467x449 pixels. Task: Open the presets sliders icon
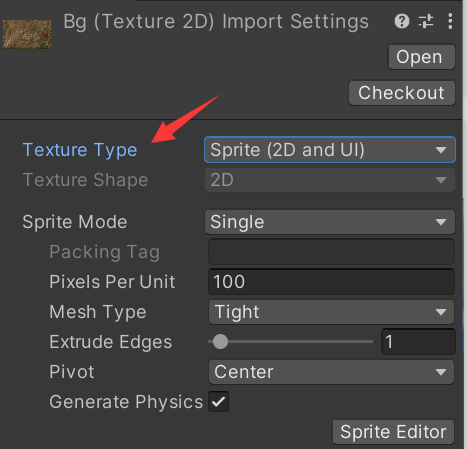click(426, 21)
